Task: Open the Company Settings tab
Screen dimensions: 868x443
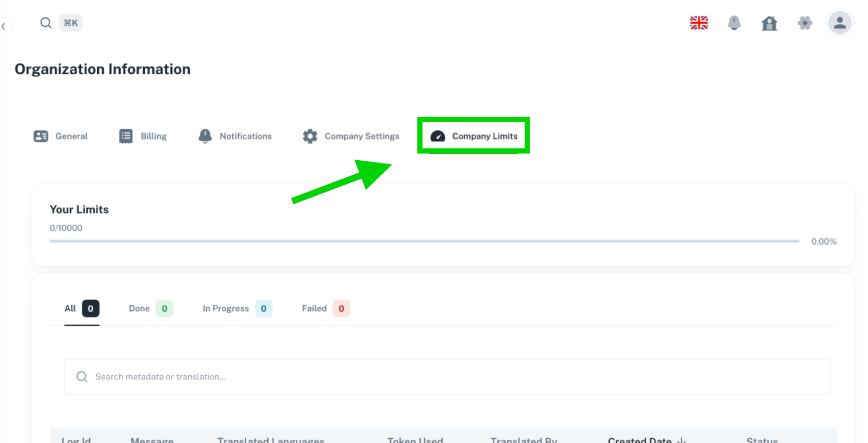Action: click(351, 136)
